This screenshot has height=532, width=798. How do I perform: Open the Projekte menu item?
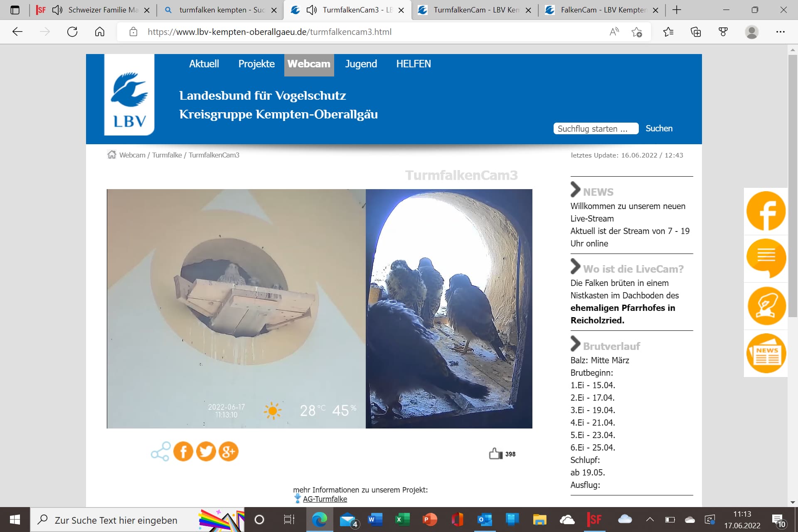tap(256, 64)
